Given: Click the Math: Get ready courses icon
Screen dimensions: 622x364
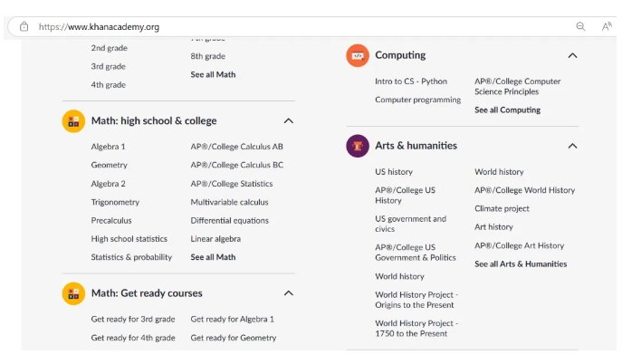Looking at the screenshot, I should (73, 293).
